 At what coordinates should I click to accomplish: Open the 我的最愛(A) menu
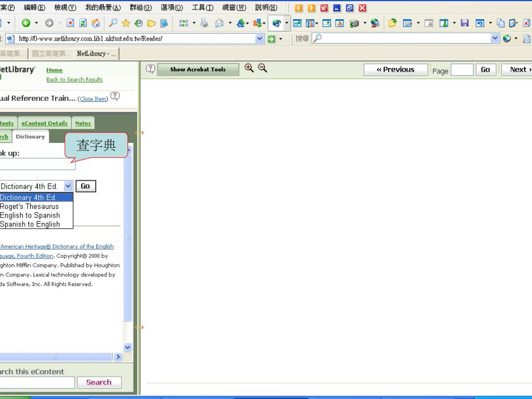(103, 7)
